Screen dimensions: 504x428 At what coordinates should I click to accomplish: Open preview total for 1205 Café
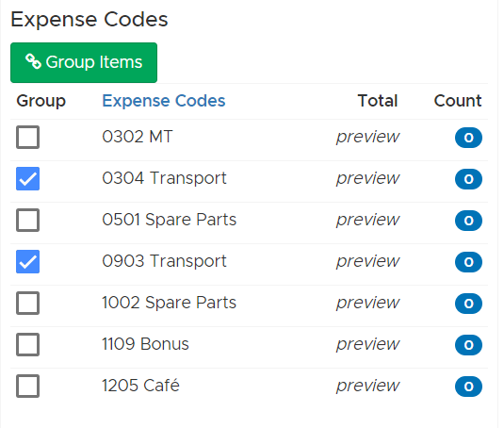click(367, 387)
